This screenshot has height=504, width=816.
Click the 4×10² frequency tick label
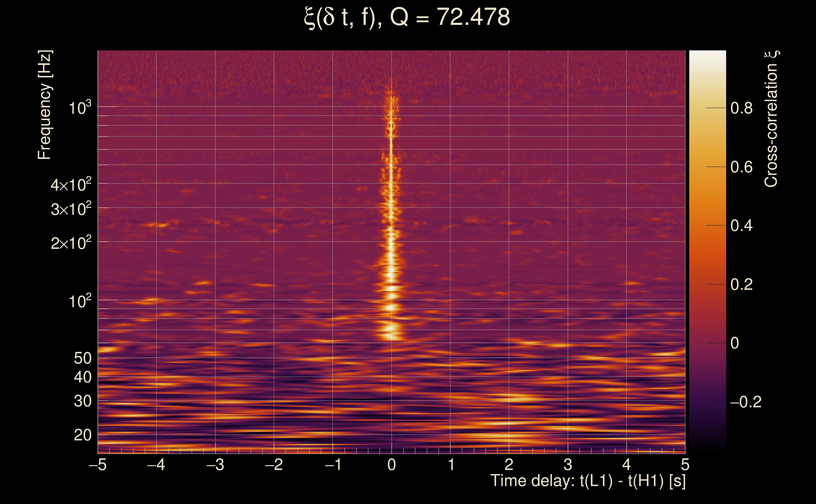coord(71,184)
